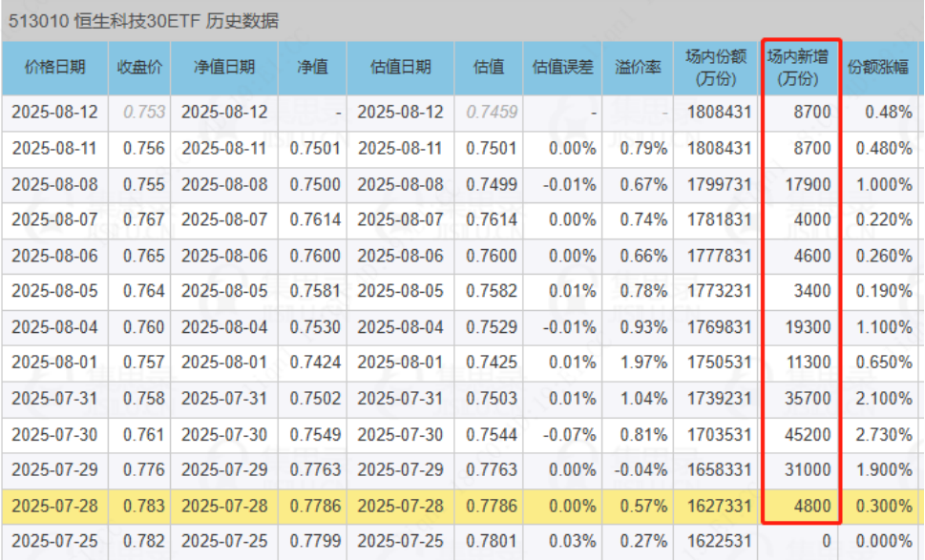Click new shares value 17900
925x560 pixels.
pyautogui.click(x=808, y=184)
